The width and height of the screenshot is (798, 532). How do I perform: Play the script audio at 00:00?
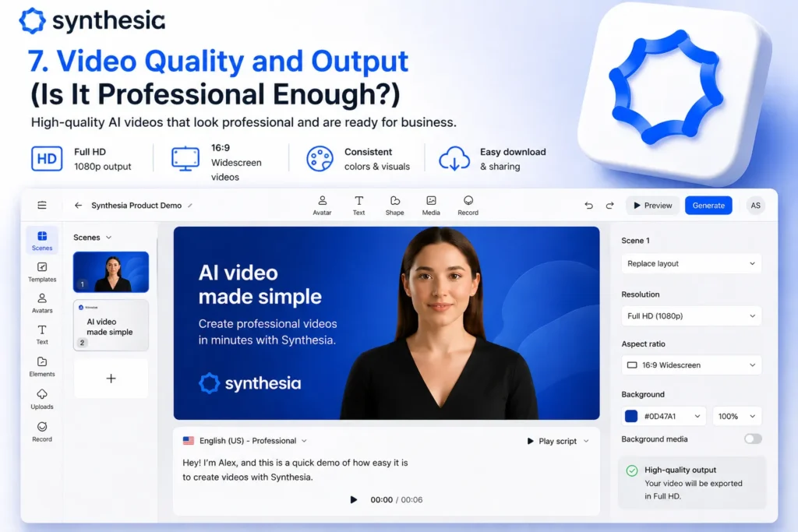[x=353, y=499]
